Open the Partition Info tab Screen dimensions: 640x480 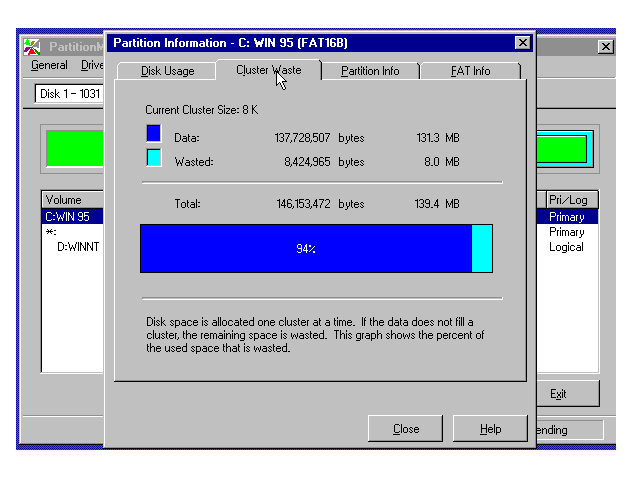tap(370, 71)
